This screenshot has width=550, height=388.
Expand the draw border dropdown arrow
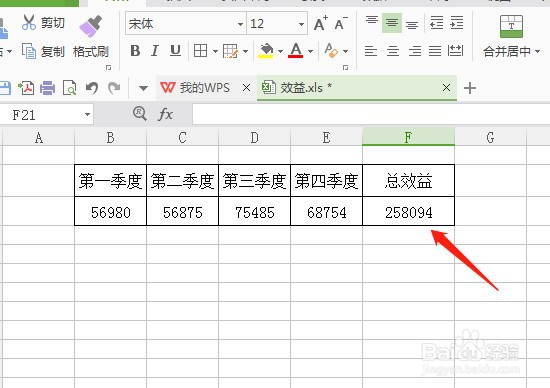pyautogui.click(x=246, y=52)
